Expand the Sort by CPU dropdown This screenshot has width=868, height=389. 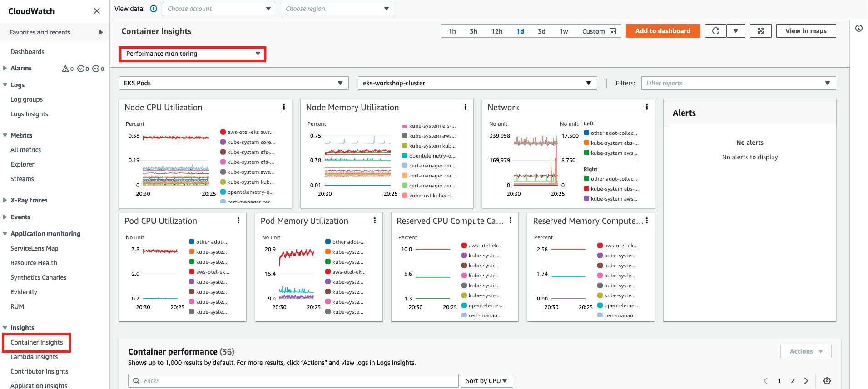coord(486,381)
